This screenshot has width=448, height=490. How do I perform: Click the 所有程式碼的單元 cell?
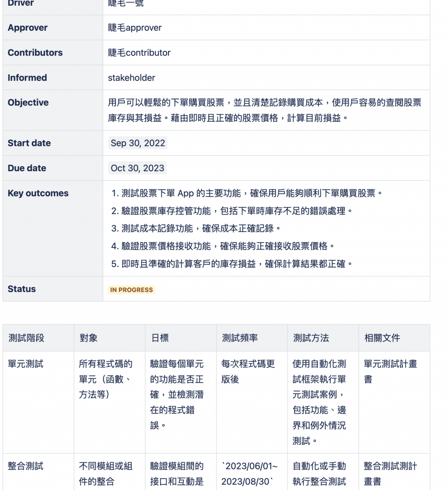pyautogui.click(x=109, y=402)
